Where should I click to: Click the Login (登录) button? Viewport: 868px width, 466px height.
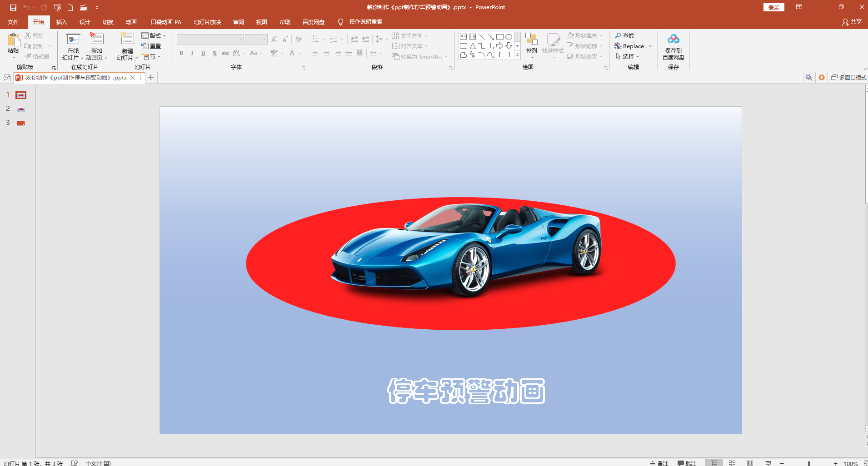click(773, 7)
